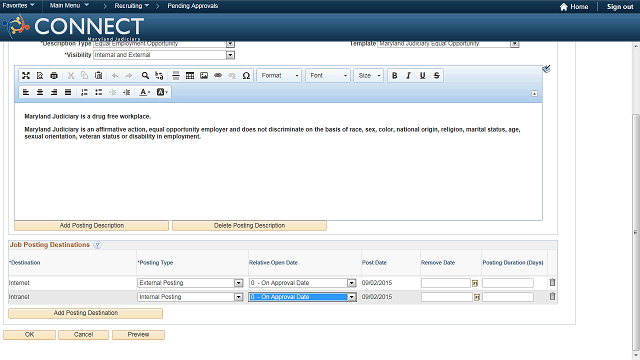Insert an image using the image icon
The height and width of the screenshot is (360, 640).
[x=204, y=76]
